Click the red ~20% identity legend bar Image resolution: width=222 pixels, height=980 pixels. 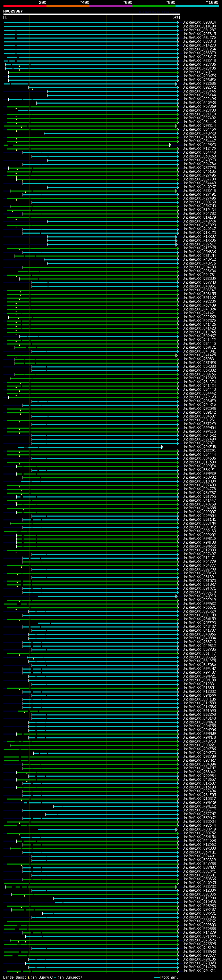(x=25, y=6)
